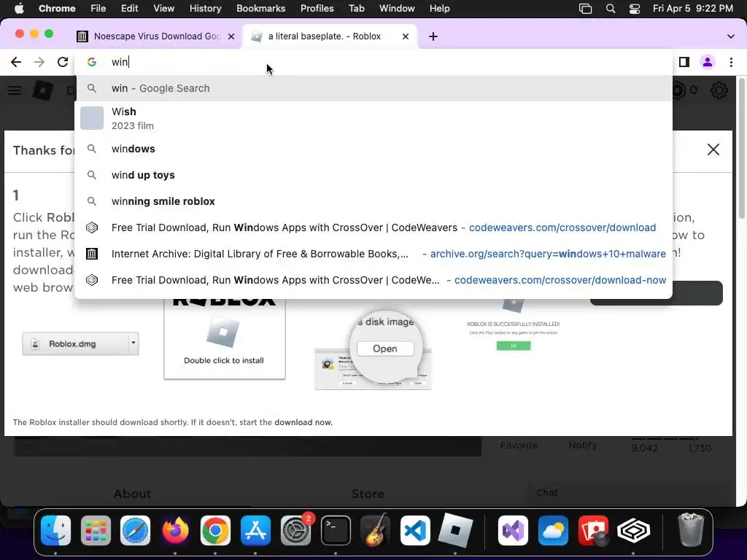Click the Roblox logo in site header
Image resolution: width=747 pixels, height=560 pixels.
pyautogui.click(x=43, y=90)
